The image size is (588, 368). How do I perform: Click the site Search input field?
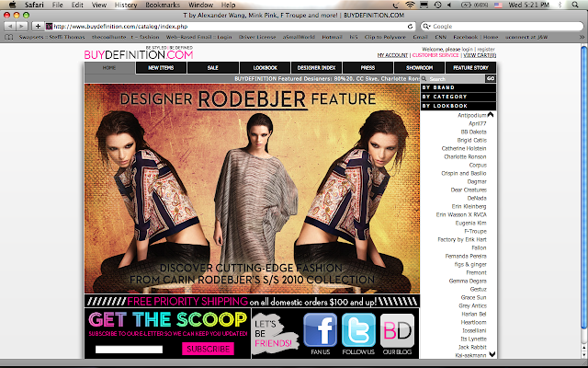click(456, 79)
